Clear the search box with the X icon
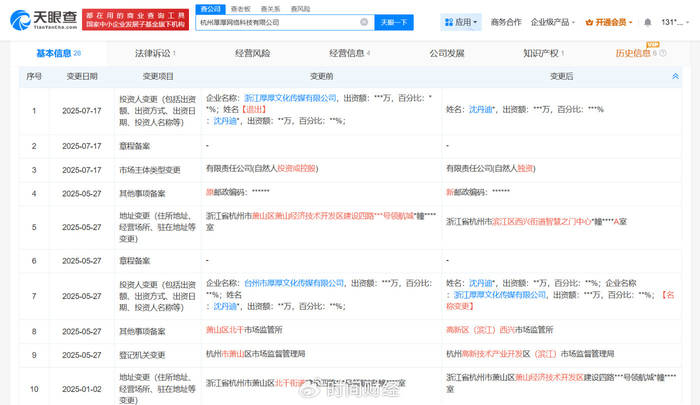The width and height of the screenshot is (700, 405). click(x=364, y=22)
